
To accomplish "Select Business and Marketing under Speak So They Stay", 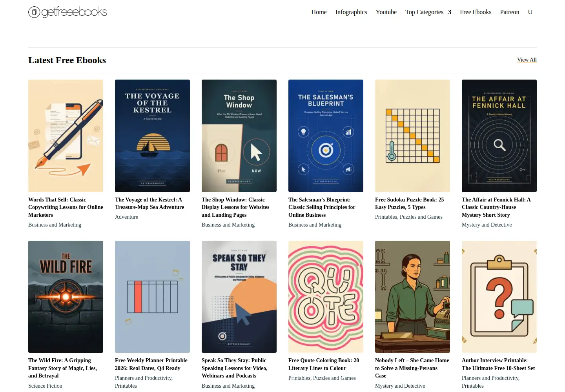I will (228, 386).
